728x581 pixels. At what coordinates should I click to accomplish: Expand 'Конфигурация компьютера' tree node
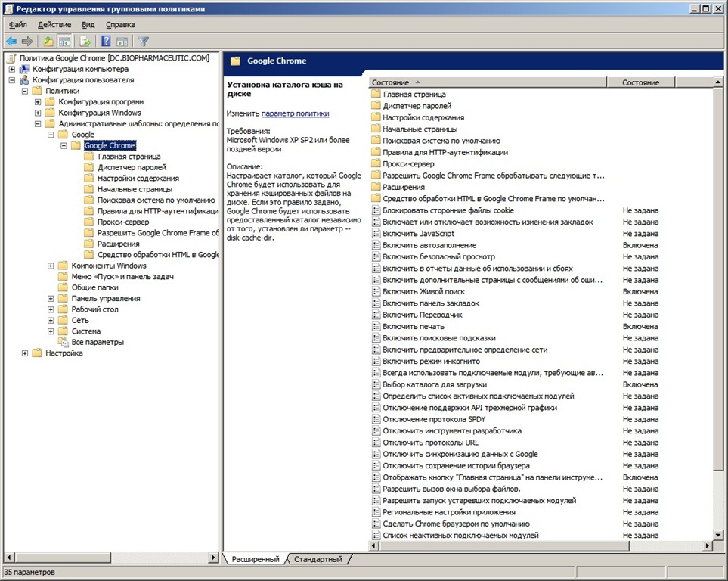12,70
